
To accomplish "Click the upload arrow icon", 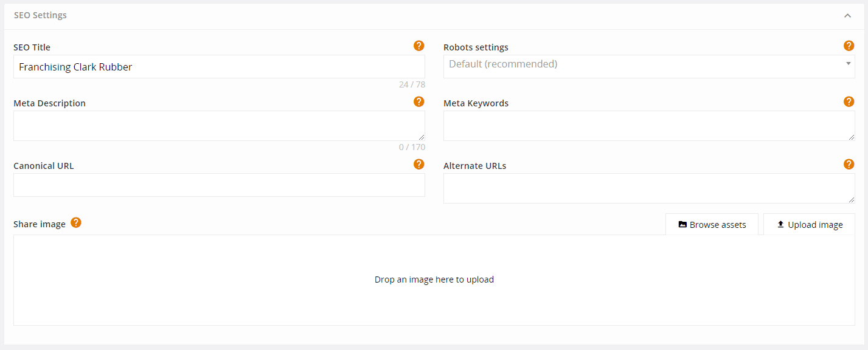I will [x=780, y=224].
